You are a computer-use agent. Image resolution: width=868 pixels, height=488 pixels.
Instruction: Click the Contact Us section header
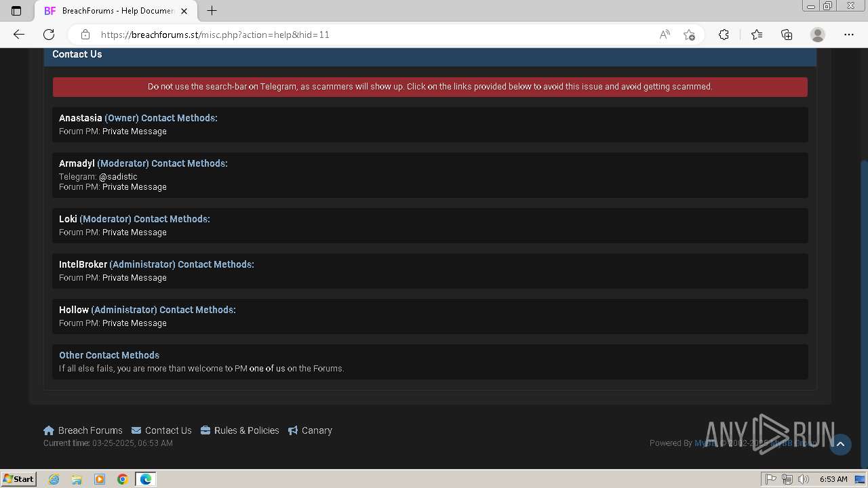pos(430,55)
